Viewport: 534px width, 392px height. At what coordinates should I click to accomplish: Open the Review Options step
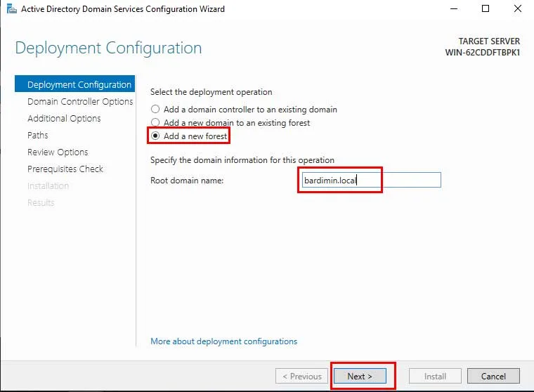58,152
